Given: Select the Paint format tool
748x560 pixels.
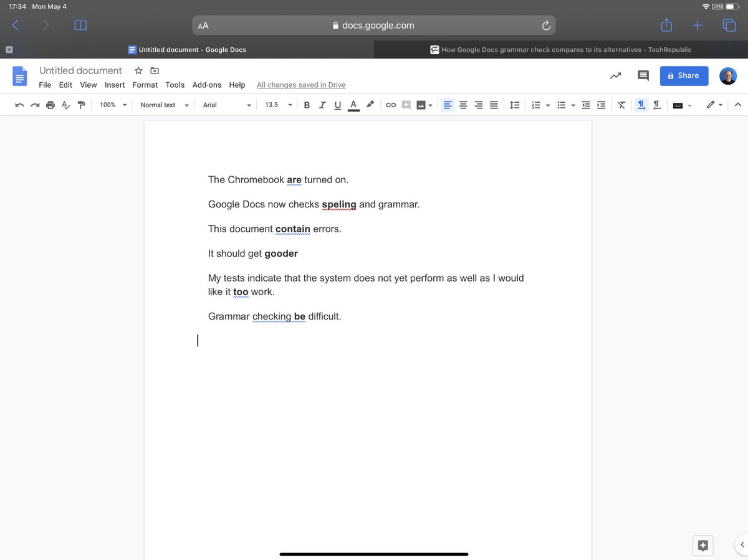Looking at the screenshot, I should [81, 105].
